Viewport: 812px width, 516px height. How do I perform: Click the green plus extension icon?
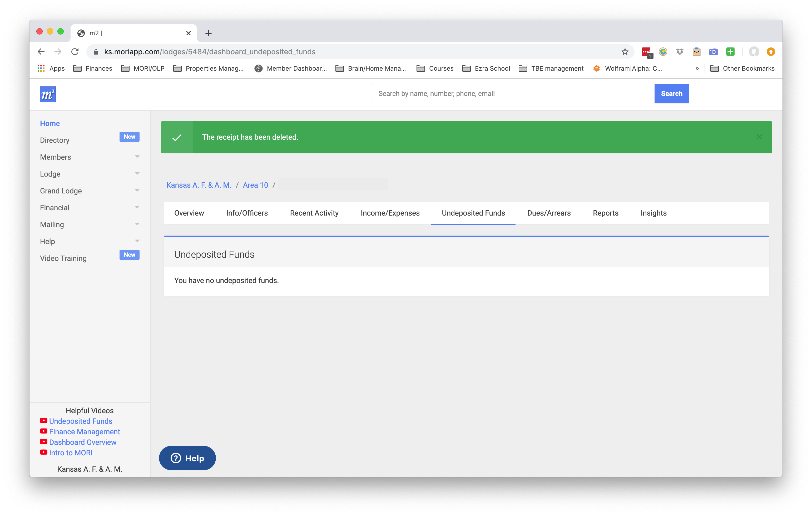pyautogui.click(x=730, y=52)
